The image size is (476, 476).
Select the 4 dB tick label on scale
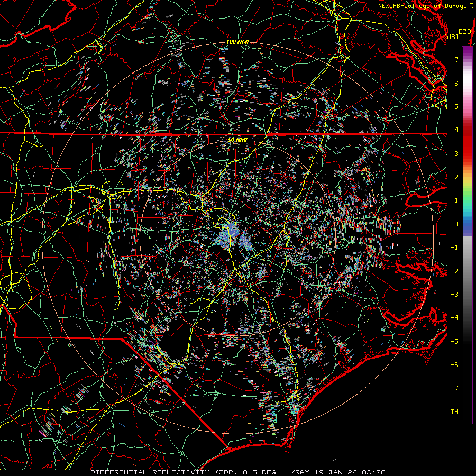point(456,130)
